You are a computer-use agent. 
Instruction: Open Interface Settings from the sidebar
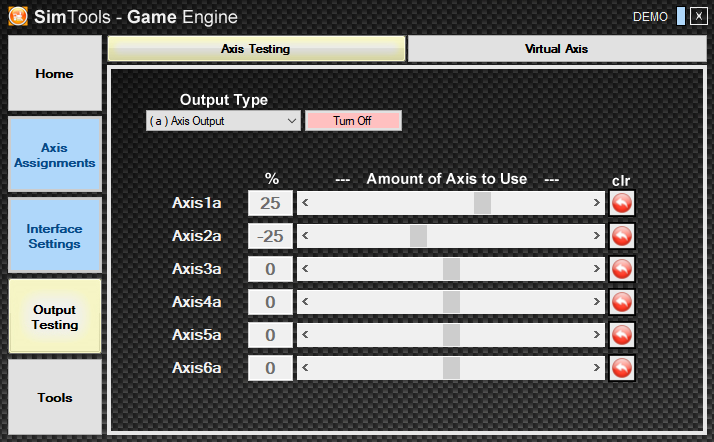point(55,236)
